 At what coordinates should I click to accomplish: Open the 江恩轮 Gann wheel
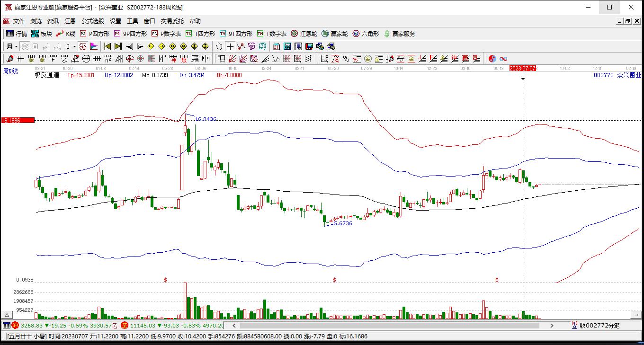(304, 34)
